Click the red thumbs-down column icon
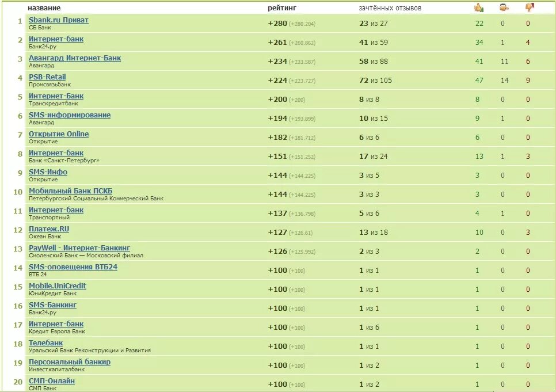 pos(530,7)
